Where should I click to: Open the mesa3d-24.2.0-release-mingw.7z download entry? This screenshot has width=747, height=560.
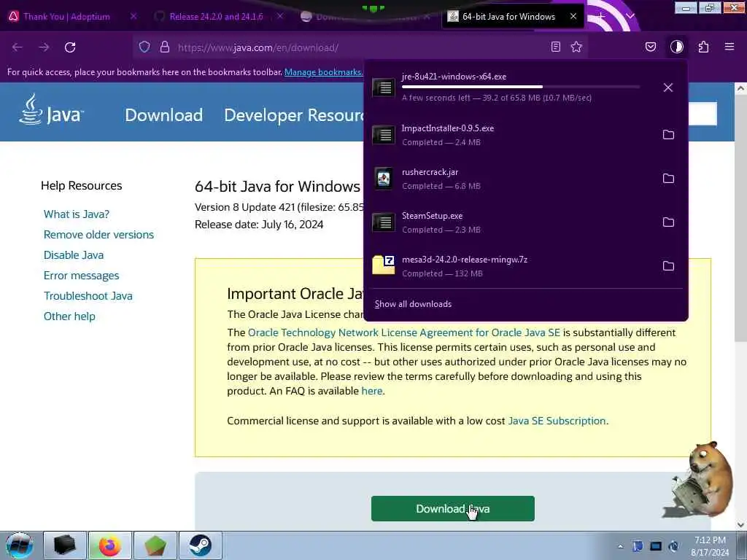tap(511, 266)
